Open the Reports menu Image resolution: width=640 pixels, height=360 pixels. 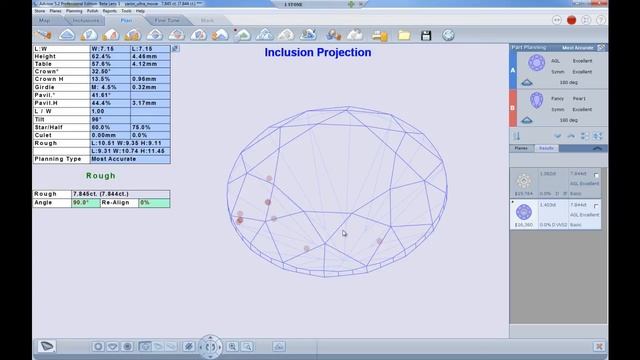point(110,11)
